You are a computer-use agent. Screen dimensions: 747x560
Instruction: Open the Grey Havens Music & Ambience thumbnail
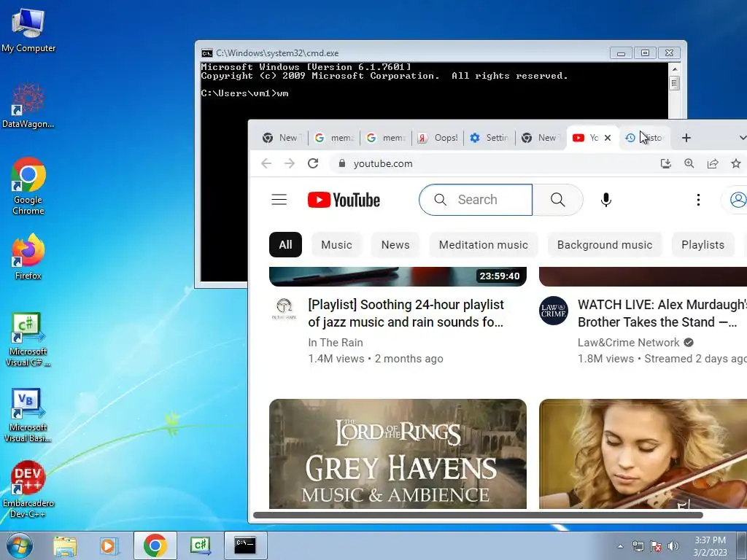click(x=398, y=454)
